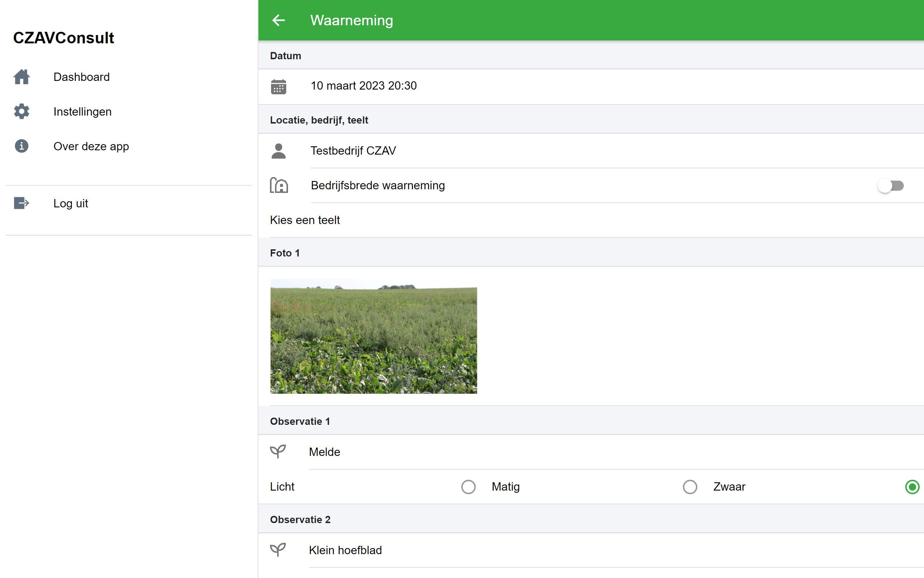The image size is (924, 578).
Task: Click the Instellingen gear icon
Action: pos(22,111)
